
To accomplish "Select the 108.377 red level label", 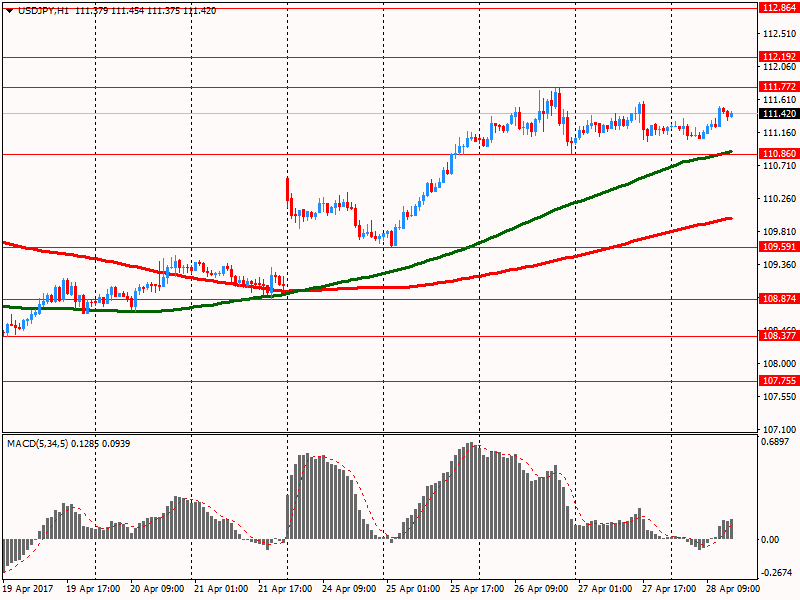I will click(x=779, y=336).
